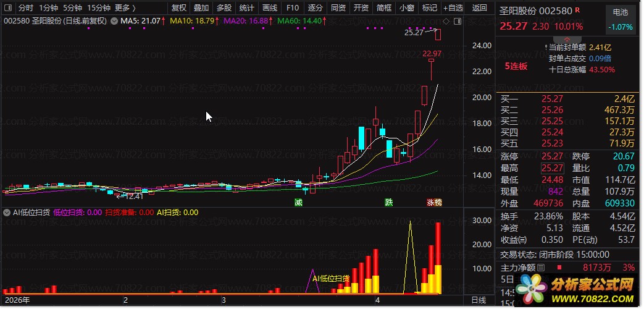Image resolution: width=644 pixels, height=309 pixels.
Task: Toggle the right panel layout icon
Action: click(x=457, y=21)
